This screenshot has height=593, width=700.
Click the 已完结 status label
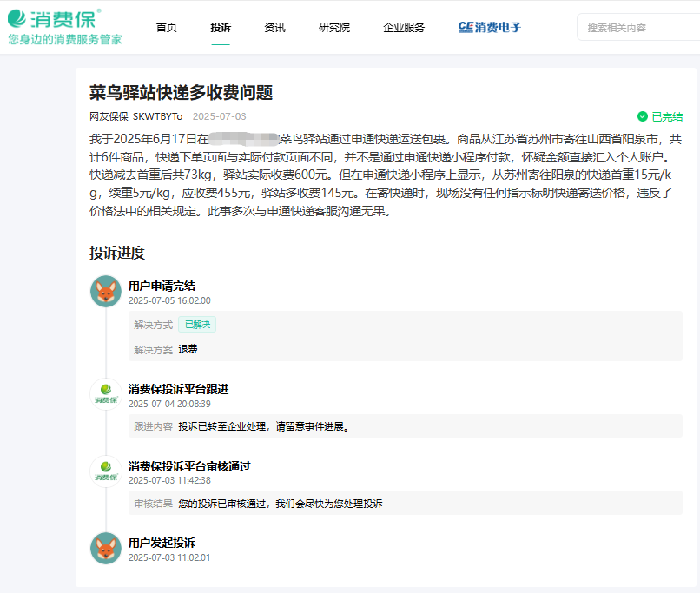(x=667, y=117)
